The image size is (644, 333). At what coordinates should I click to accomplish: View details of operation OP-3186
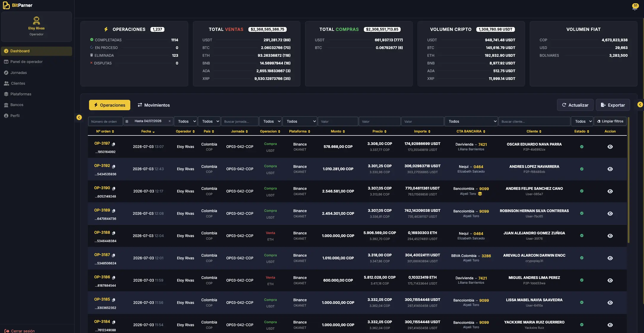click(610, 280)
